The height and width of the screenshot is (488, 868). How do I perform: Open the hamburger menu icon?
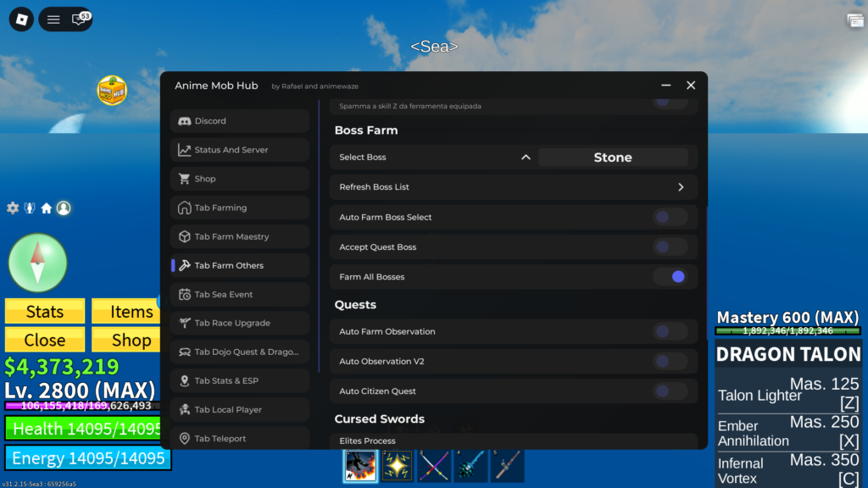(53, 20)
